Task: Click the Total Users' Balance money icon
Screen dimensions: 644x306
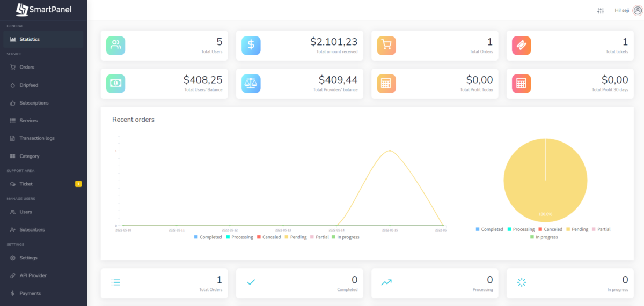Action: pyautogui.click(x=115, y=84)
